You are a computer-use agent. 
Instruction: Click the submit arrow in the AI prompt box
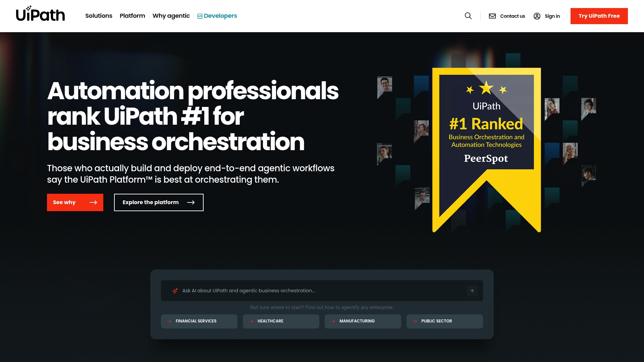click(472, 291)
